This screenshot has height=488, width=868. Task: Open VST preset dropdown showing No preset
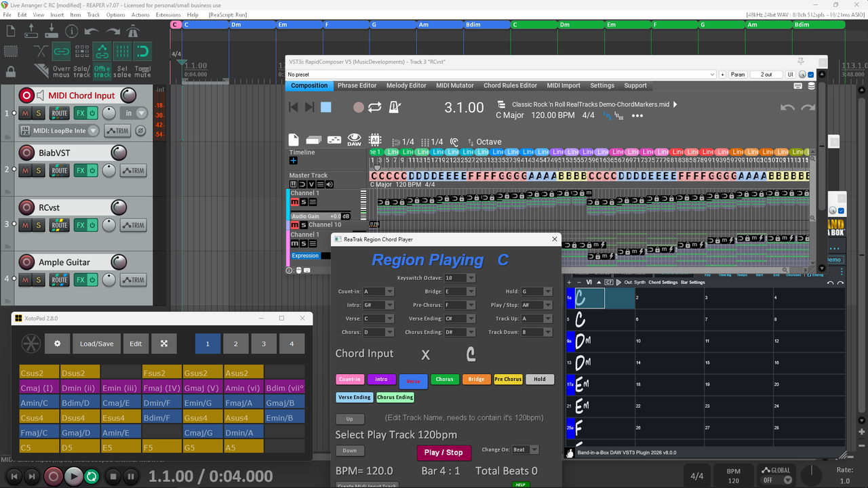(x=500, y=75)
